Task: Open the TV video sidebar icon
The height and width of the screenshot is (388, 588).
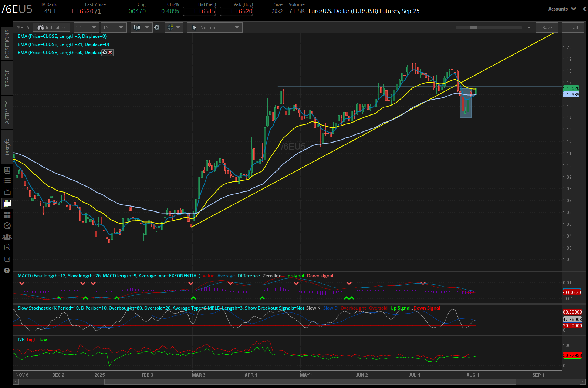Action: (x=7, y=193)
